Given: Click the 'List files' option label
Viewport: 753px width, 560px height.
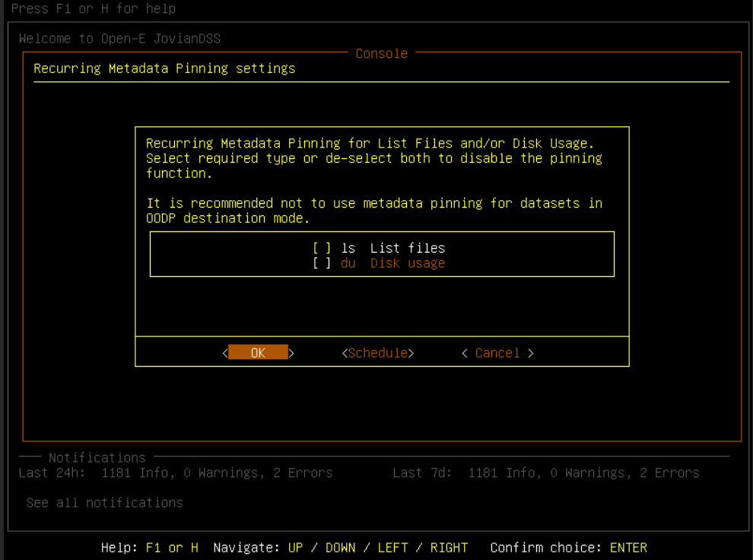Looking at the screenshot, I should [x=408, y=248].
